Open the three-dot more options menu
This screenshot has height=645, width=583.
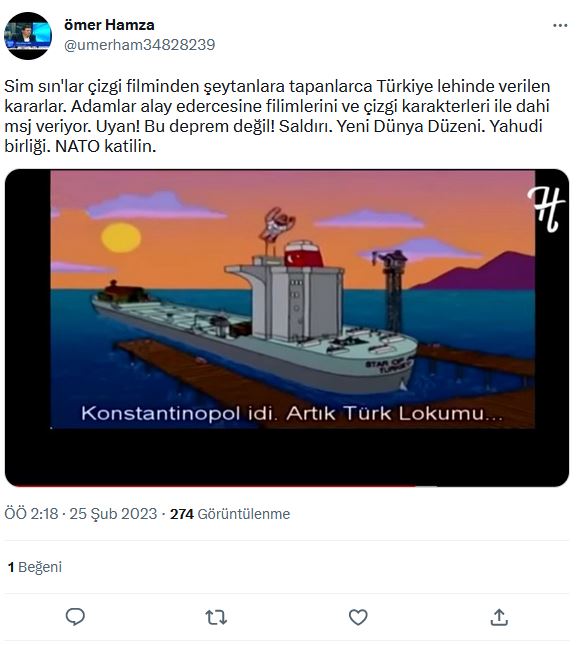click(560, 26)
